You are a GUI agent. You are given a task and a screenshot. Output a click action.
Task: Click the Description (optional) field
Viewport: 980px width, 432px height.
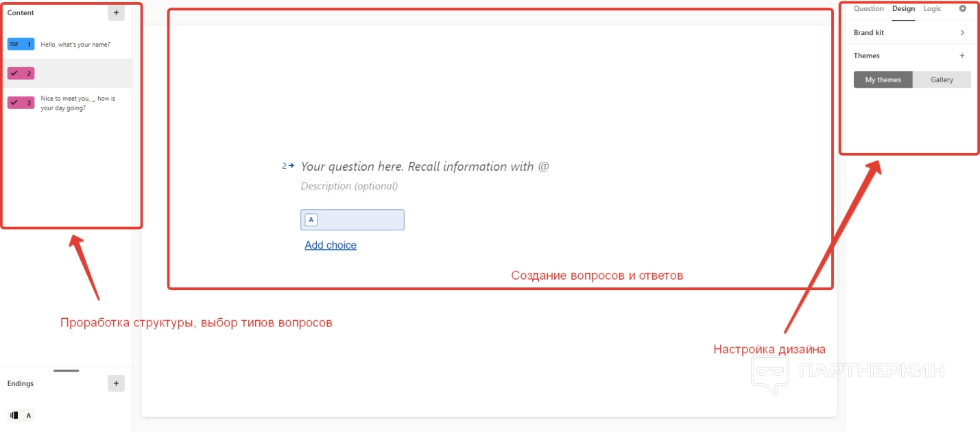coord(349,187)
